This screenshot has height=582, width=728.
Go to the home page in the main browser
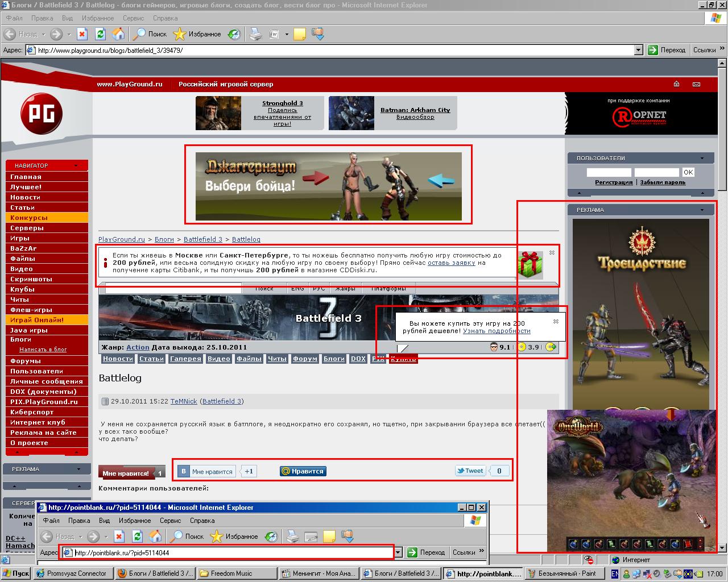coord(118,34)
